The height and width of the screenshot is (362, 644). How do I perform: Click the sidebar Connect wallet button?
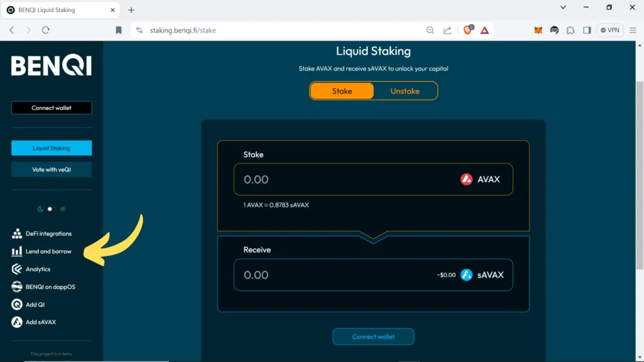click(x=52, y=108)
